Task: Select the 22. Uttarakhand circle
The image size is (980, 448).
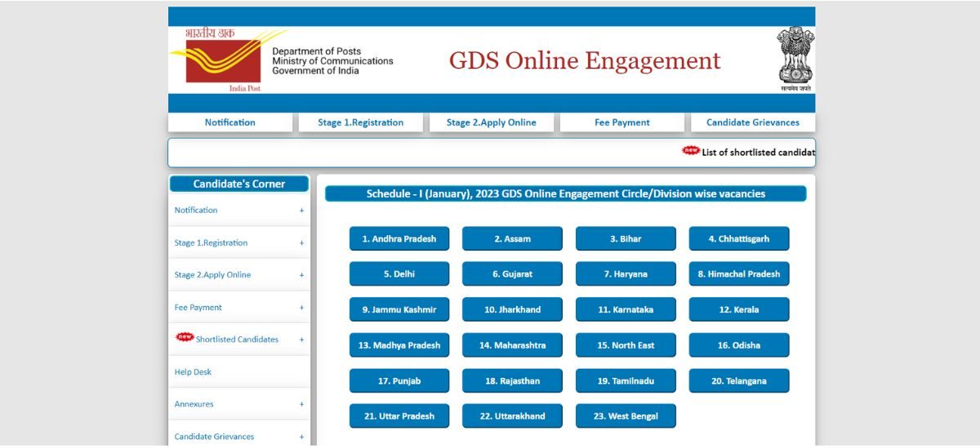Action: coord(512,416)
